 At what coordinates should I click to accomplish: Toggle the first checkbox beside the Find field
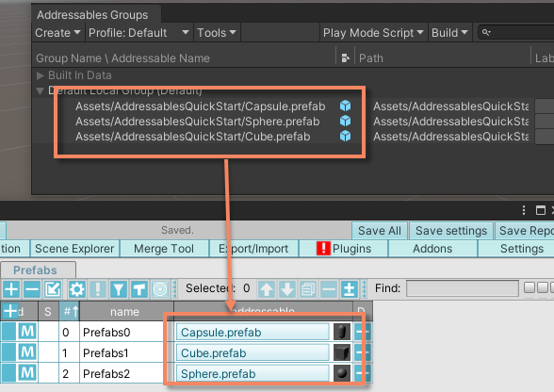pyautogui.click(x=530, y=287)
